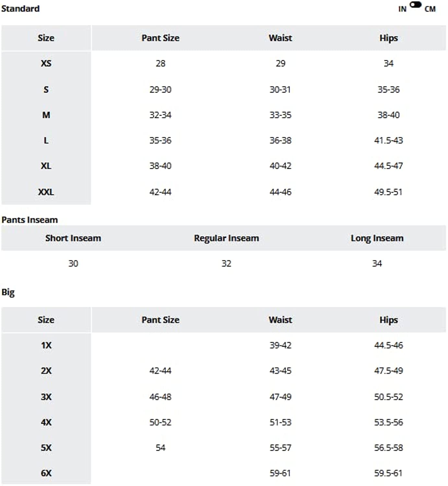Click the Long Inseam column header
The image size is (448, 486).
pyautogui.click(x=377, y=238)
